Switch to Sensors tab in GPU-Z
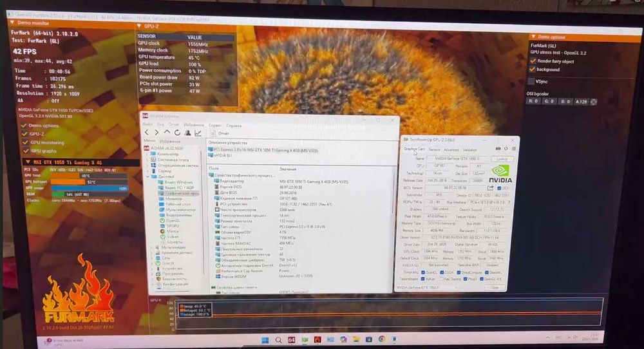 (434, 149)
